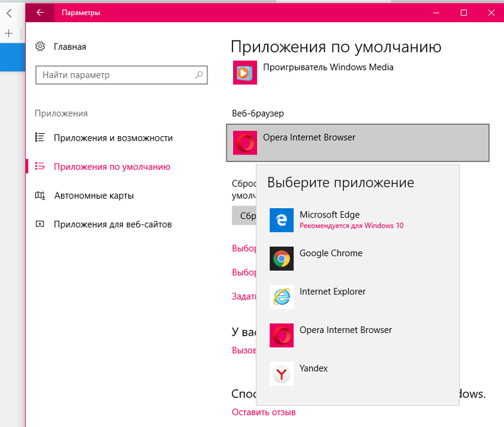Click the Microsoft Edge icon

point(282,220)
